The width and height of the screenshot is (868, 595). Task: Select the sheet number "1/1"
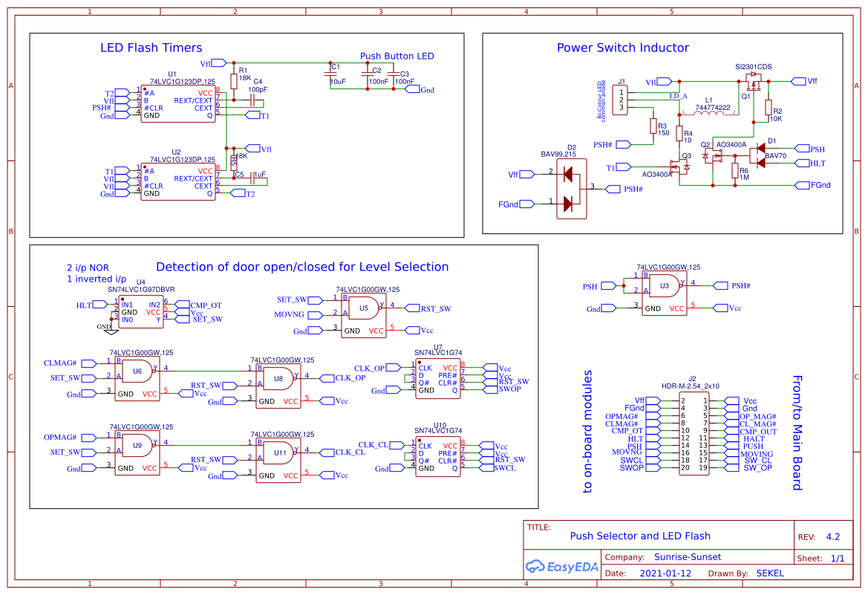coord(838,559)
